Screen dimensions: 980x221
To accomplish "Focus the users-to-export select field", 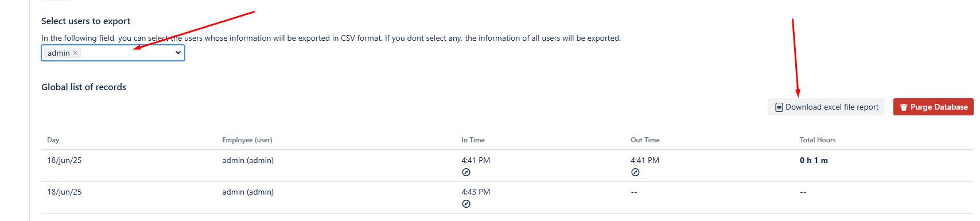I will pos(113,53).
